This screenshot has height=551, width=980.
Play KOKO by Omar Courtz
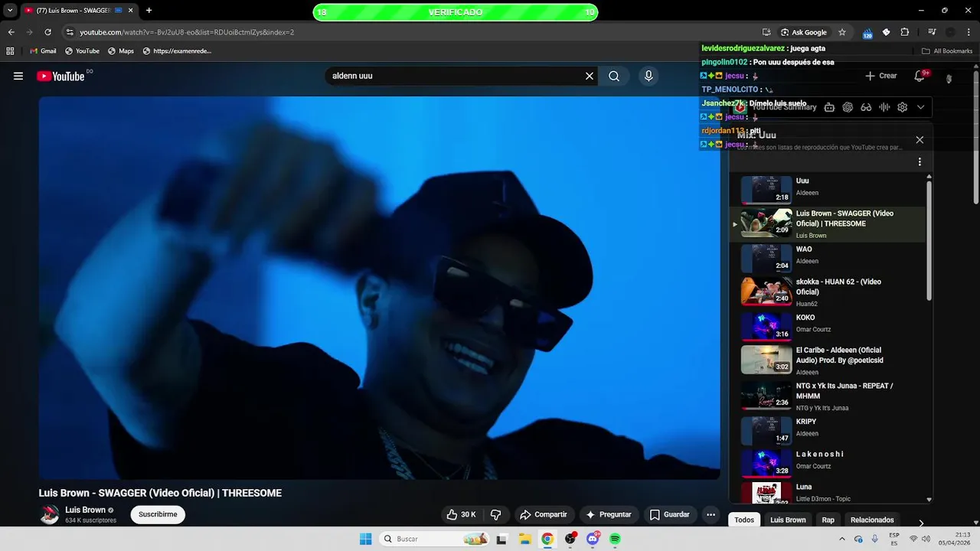828,326
